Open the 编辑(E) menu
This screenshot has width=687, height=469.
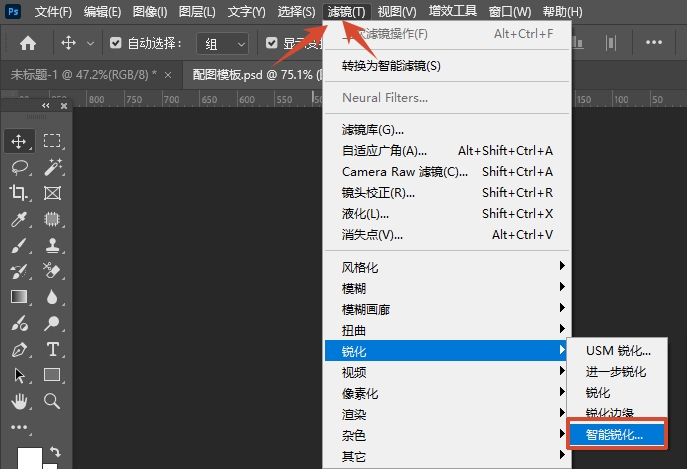click(102, 11)
